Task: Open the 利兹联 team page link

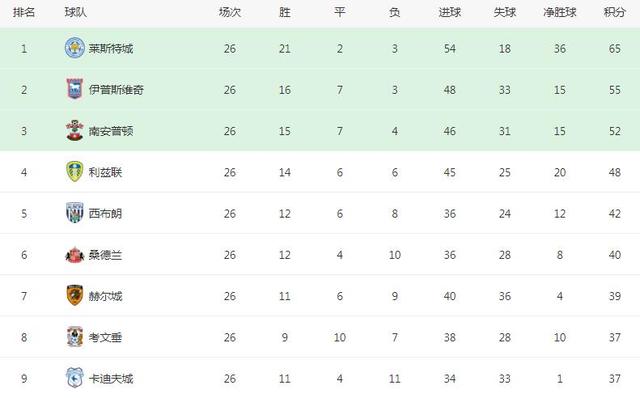Action: 105,172
